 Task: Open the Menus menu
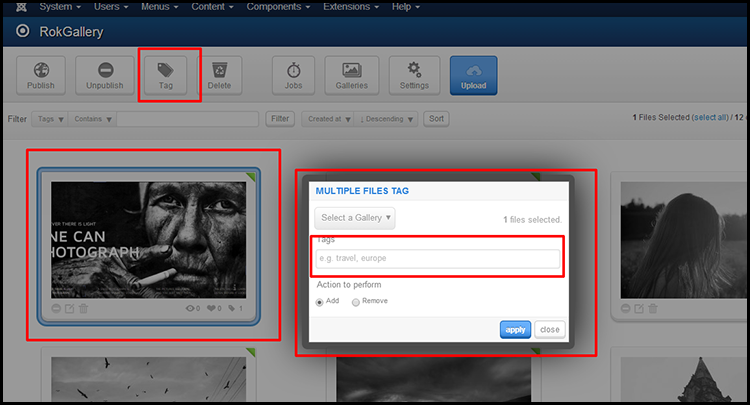[x=159, y=7]
